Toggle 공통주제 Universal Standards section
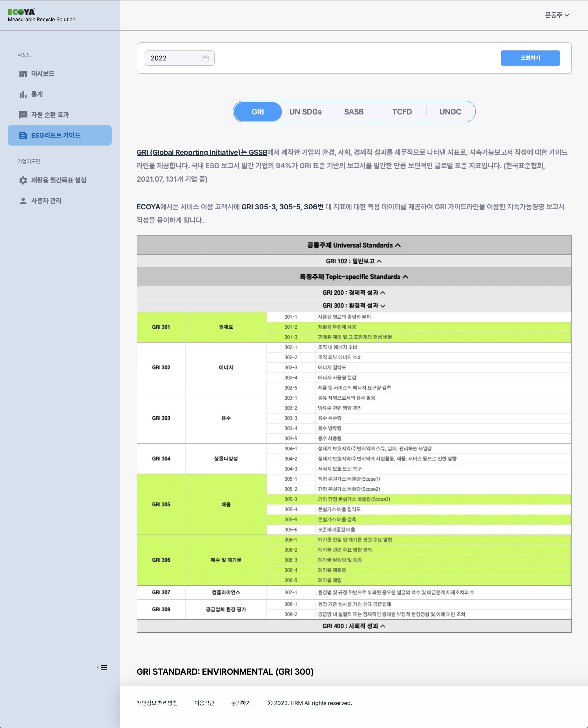The width and height of the screenshot is (588, 728). (354, 245)
